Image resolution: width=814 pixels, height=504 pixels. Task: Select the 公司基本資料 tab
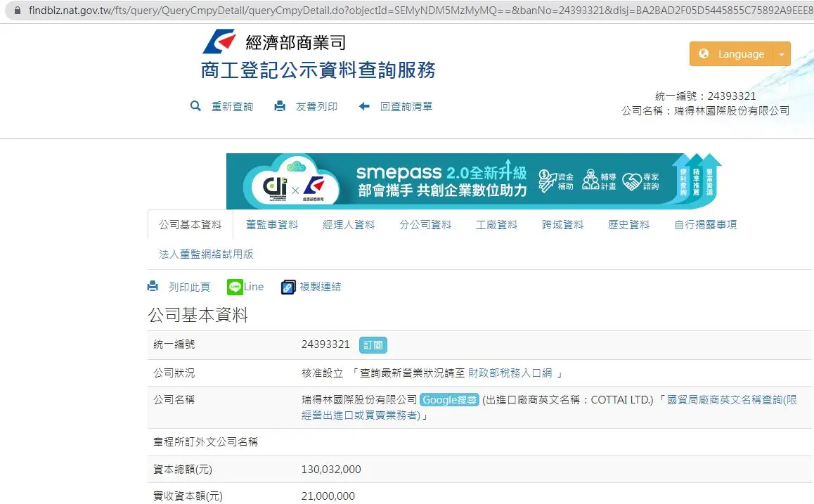point(190,225)
